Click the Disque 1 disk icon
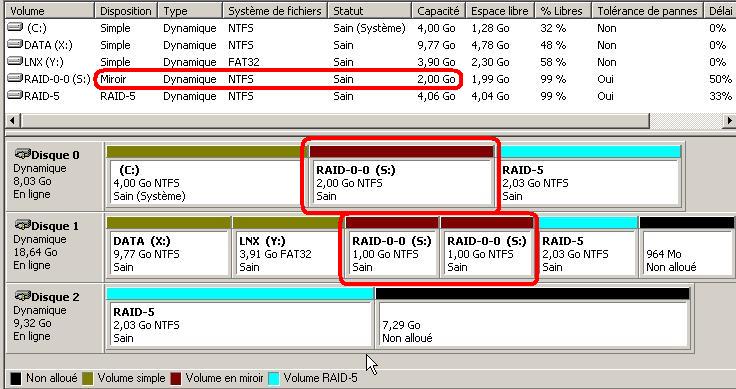The width and height of the screenshot is (736, 389). (23, 225)
